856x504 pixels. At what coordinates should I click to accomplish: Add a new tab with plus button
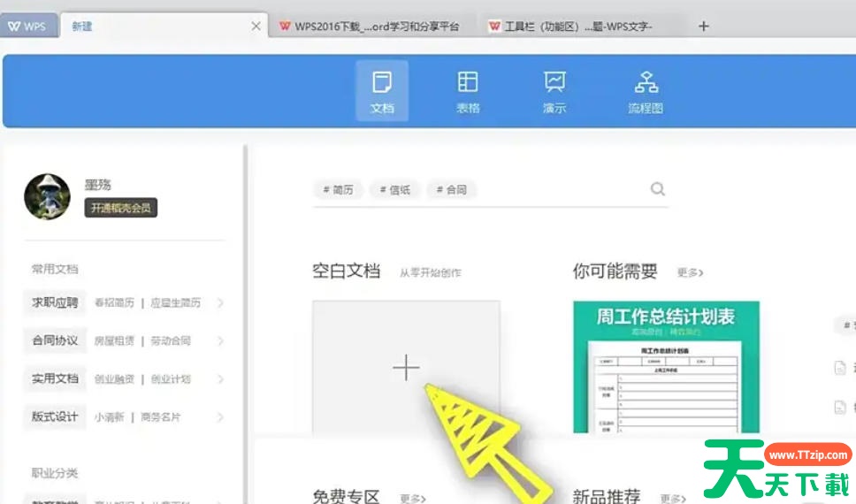[x=704, y=27]
